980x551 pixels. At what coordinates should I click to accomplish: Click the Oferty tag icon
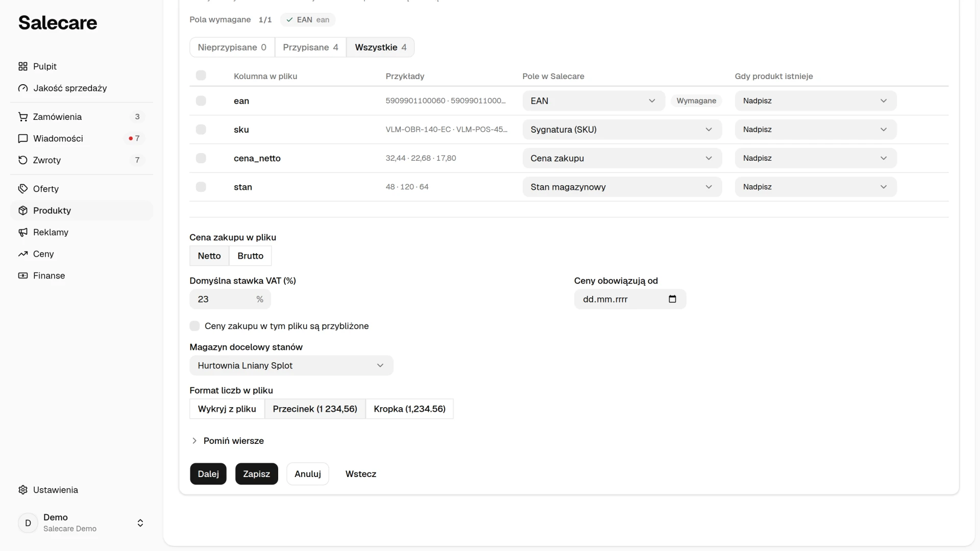point(23,189)
